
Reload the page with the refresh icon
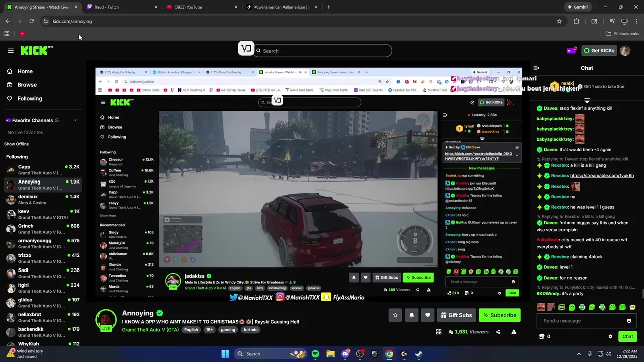point(32,21)
